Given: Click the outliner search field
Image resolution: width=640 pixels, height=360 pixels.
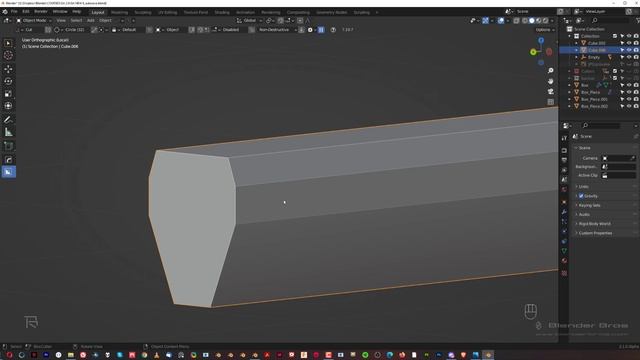Looking at the screenshot, I should [610, 20].
